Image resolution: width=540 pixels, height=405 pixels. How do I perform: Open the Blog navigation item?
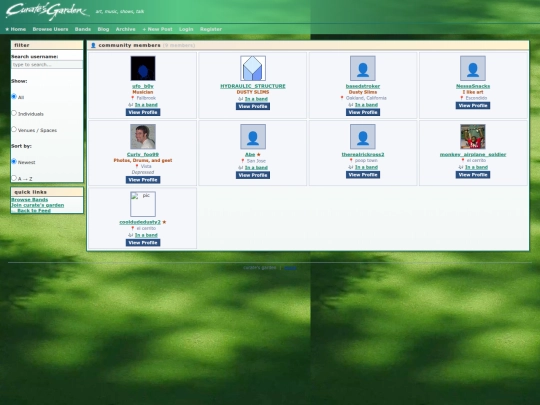point(103,29)
